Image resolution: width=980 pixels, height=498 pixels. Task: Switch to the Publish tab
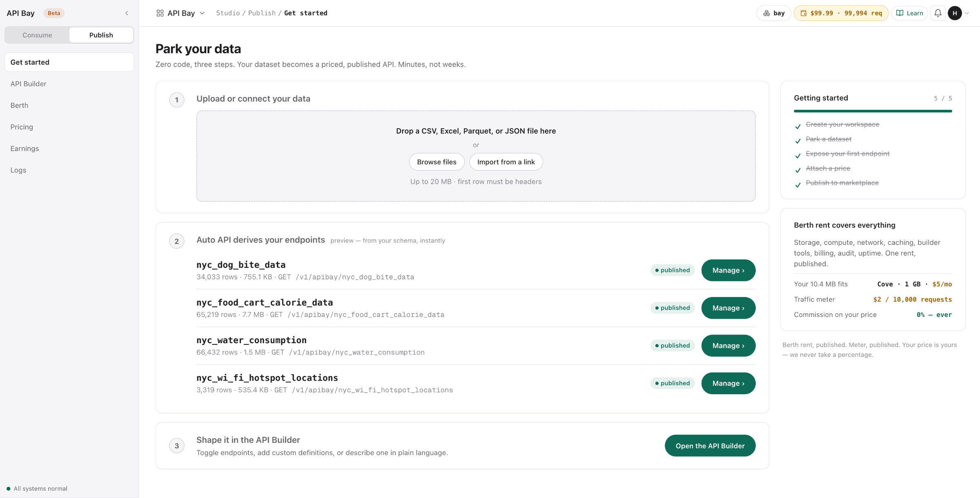pyautogui.click(x=101, y=35)
